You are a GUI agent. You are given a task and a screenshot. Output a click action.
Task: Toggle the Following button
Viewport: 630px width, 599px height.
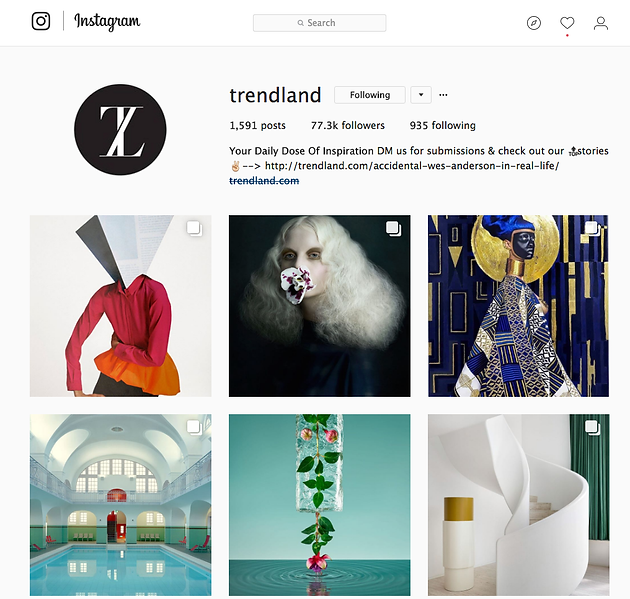tap(370, 95)
